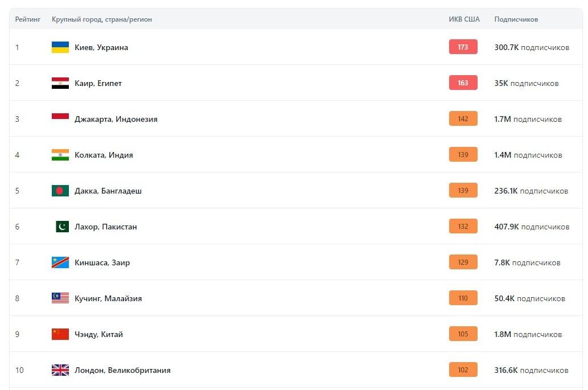Click 1.8M подписчиков for Чэнду
The width and height of the screenshot is (588, 390).
tap(528, 335)
